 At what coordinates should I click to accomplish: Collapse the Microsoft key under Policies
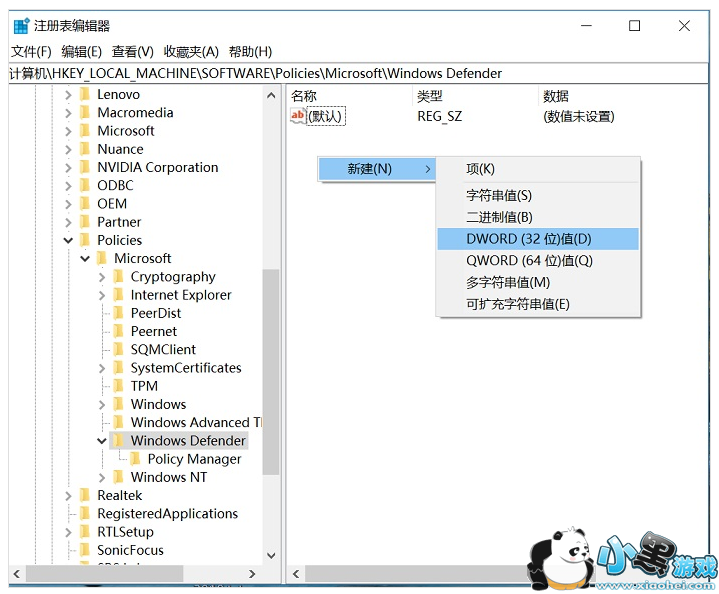[x=85, y=259]
